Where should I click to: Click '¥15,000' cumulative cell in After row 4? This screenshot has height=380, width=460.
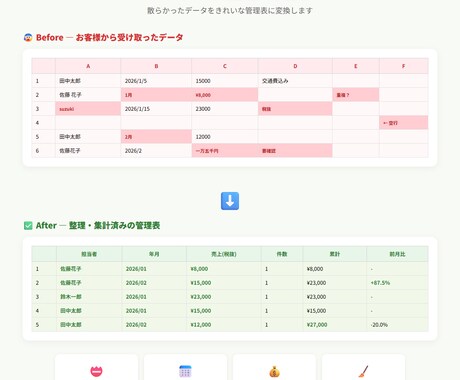pyautogui.click(x=335, y=311)
